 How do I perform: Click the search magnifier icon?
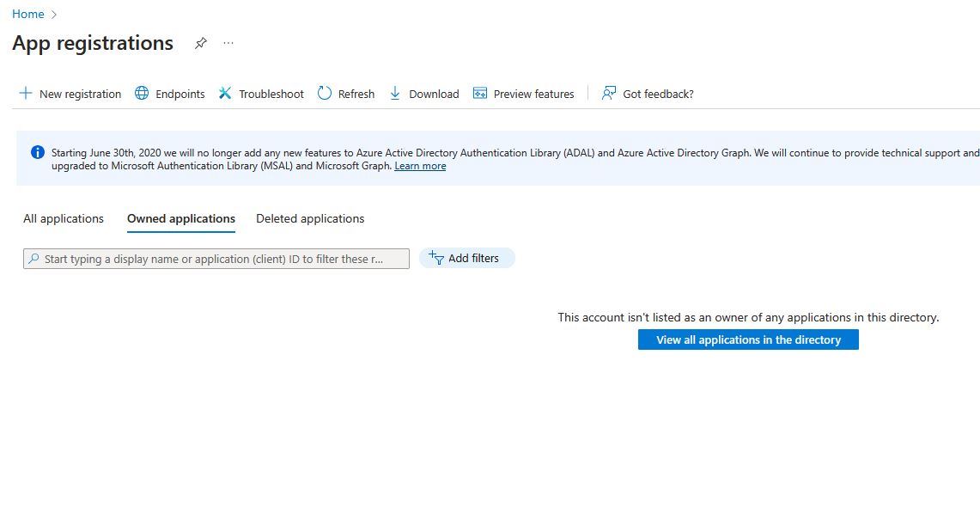[x=33, y=258]
